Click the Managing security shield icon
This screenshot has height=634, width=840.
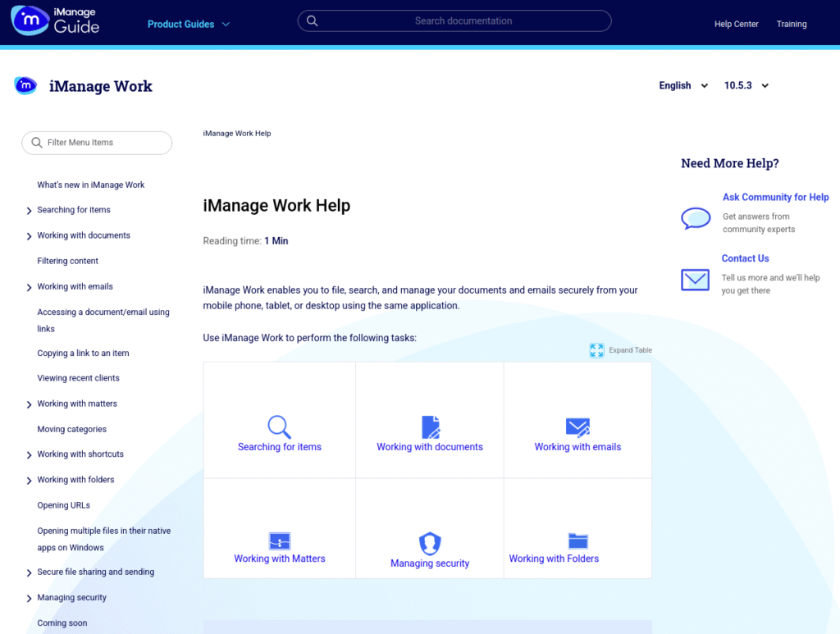[430, 544]
